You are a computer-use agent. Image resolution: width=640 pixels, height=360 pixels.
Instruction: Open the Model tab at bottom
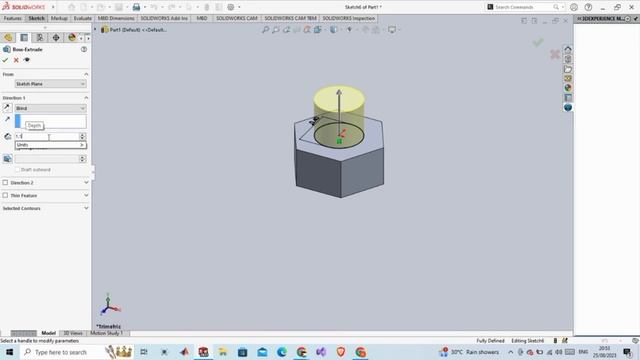tap(49, 333)
